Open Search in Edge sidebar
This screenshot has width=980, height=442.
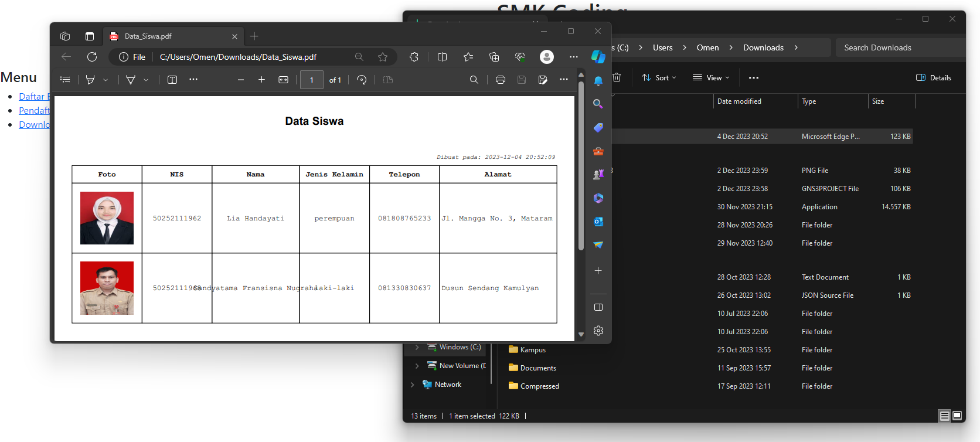click(598, 104)
